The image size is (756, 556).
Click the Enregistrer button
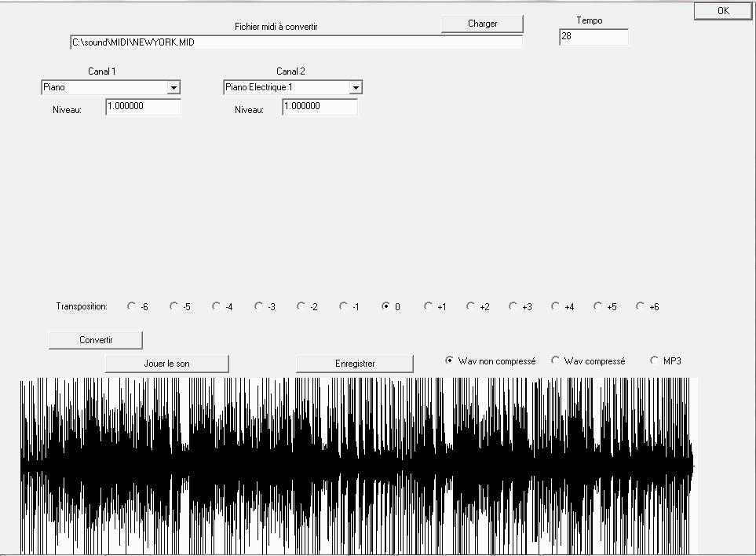(x=354, y=364)
